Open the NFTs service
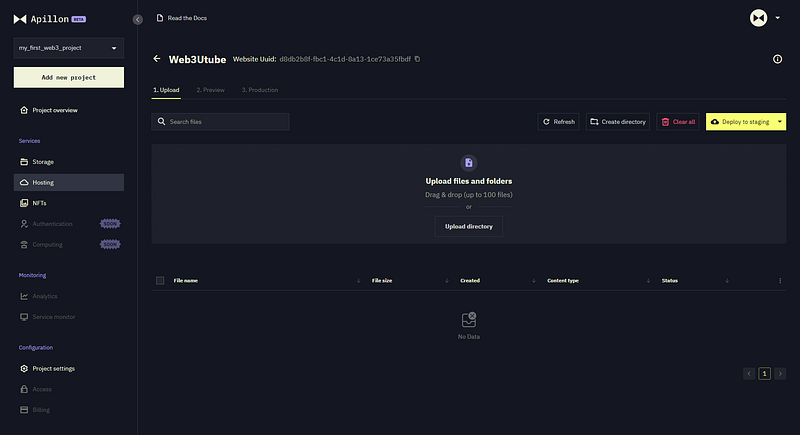Image resolution: width=800 pixels, height=435 pixels. [68, 203]
